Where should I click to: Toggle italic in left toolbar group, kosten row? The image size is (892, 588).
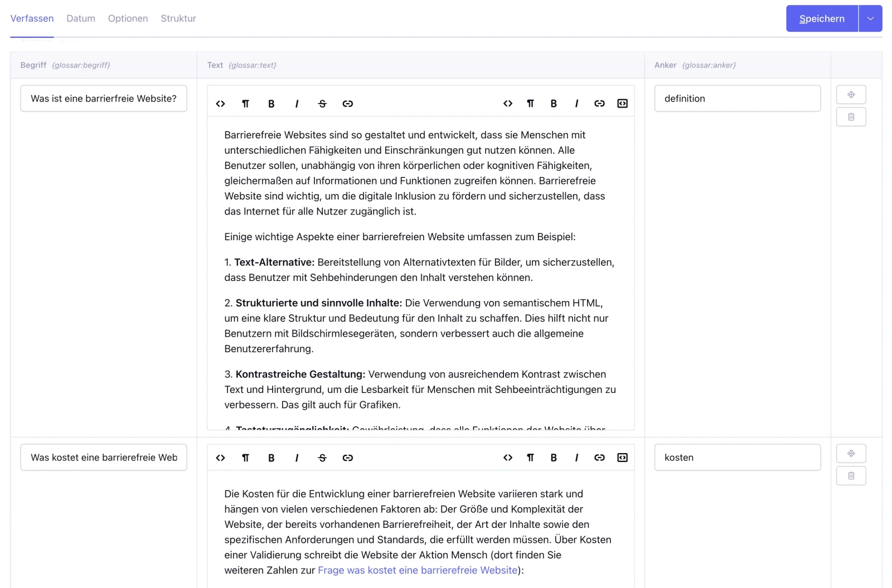pyautogui.click(x=297, y=458)
